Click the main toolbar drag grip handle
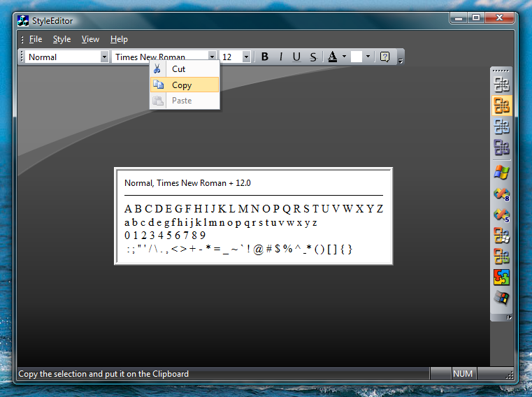Screen dimensions: 532x397 tap(22, 57)
